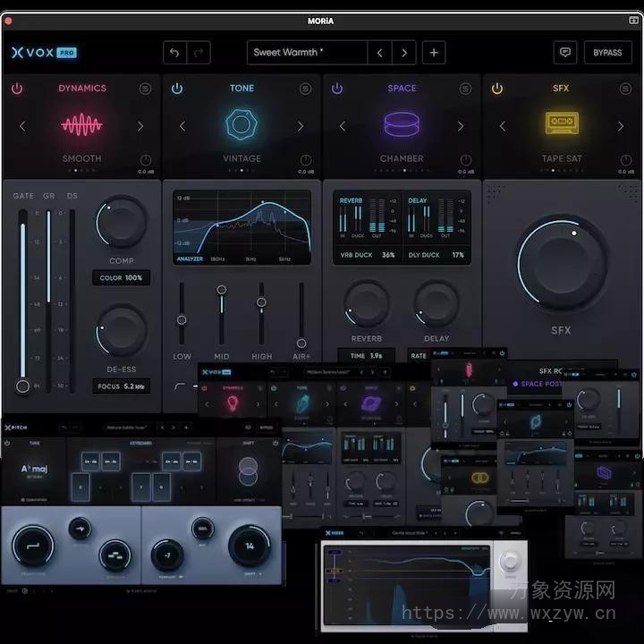This screenshot has height=644, width=644.
Task: Click the COMP knob
Action: 122,222
